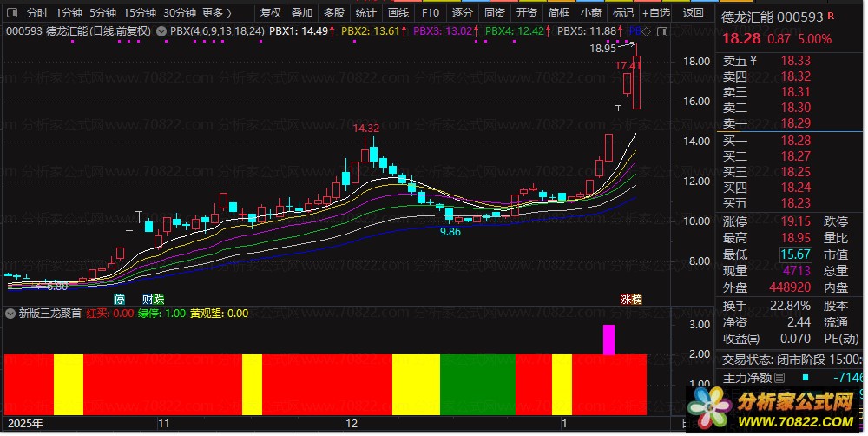Viewport: 868px width, 436px height.
Task: Click the 14.32 high price annotation
Action: pyautogui.click(x=366, y=129)
